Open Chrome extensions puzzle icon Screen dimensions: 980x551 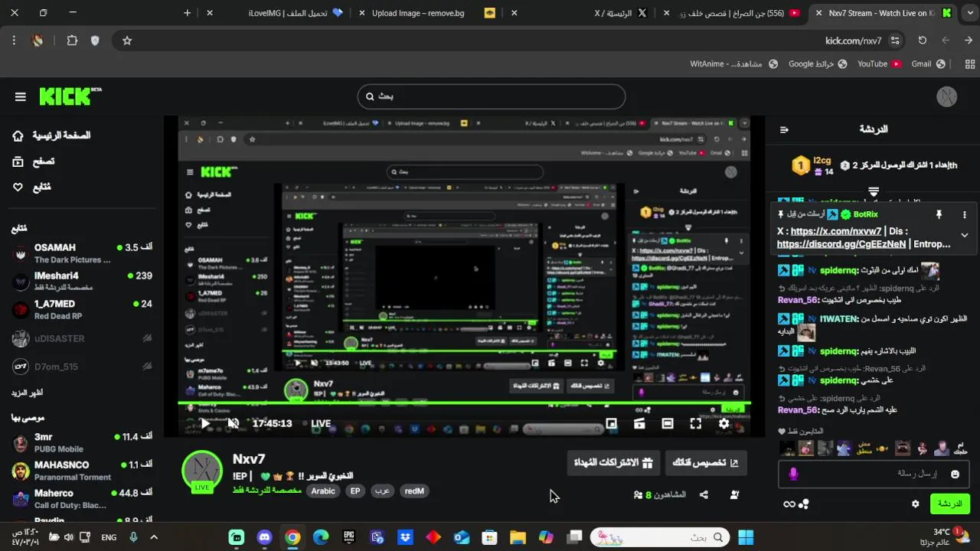pos(72,41)
